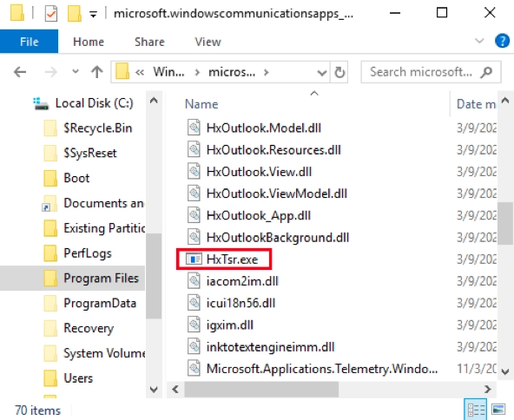
Task: Select the ProgramData folder
Action: 89,303
